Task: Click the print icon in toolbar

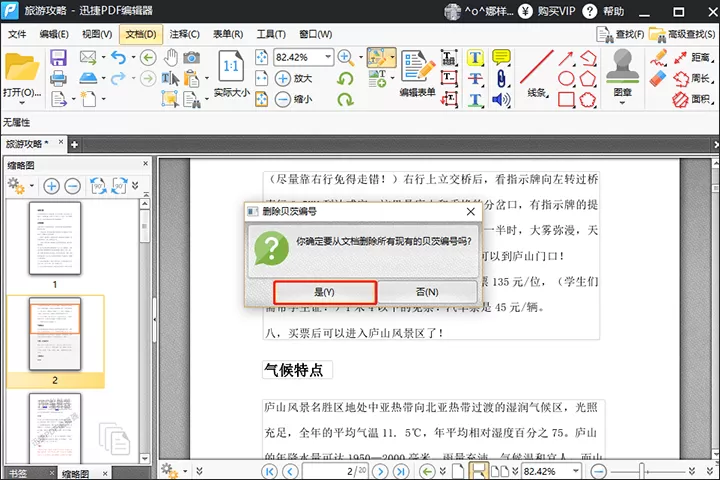Action: [x=58, y=79]
